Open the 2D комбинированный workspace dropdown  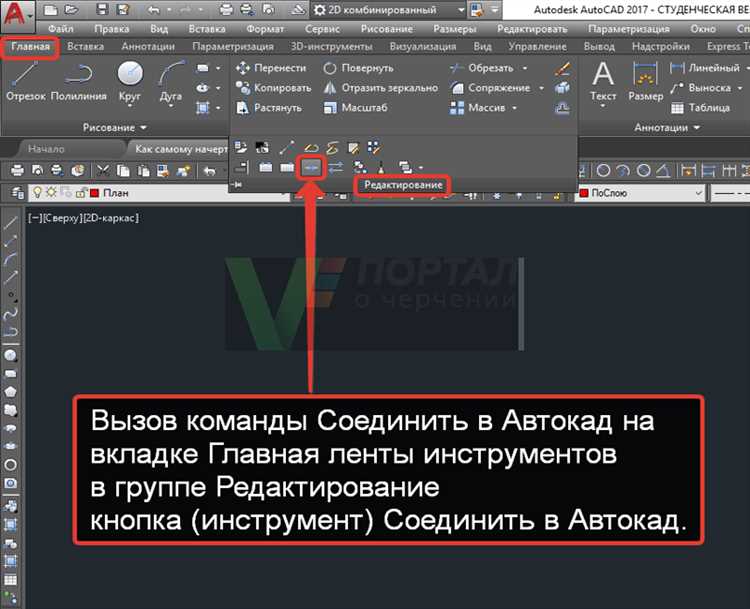click(461, 10)
